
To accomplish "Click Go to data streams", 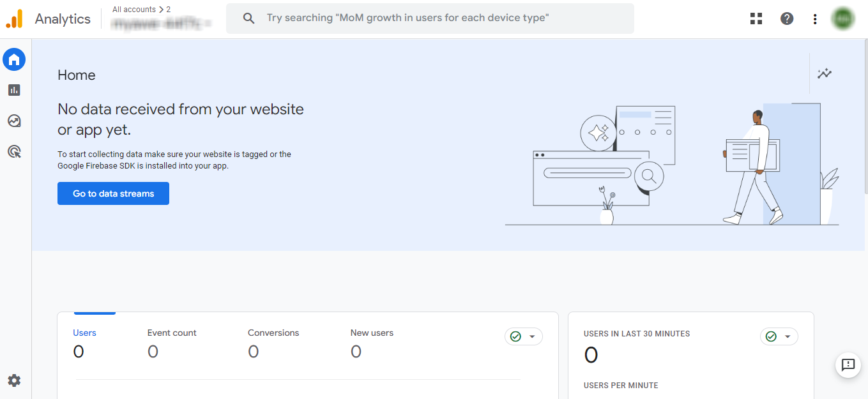I will click(113, 193).
